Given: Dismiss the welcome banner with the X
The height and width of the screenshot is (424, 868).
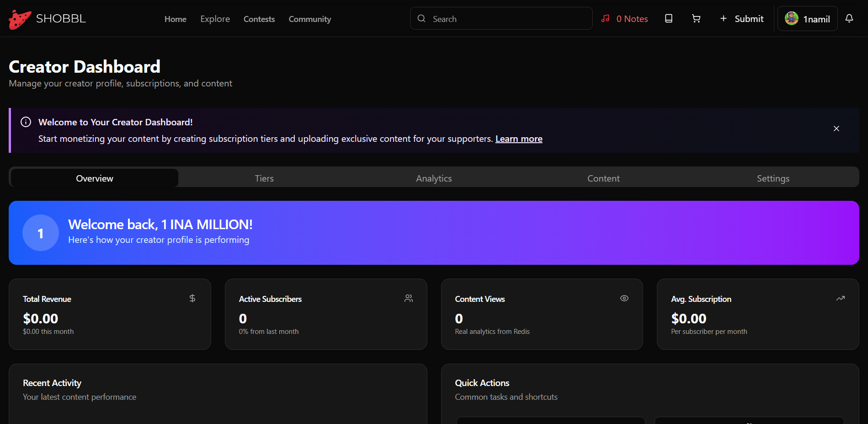Looking at the screenshot, I should pyautogui.click(x=836, y=129).
